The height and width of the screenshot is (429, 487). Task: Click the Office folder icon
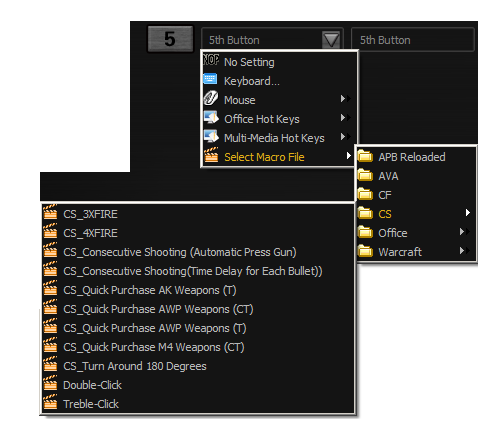(x=365, y=232)
